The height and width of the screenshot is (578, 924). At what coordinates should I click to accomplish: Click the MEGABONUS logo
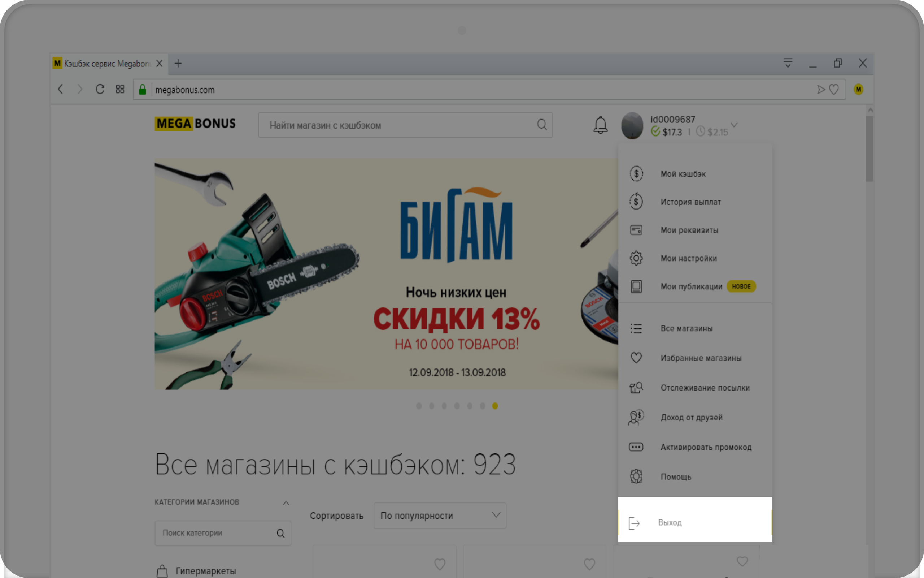click(195, 124)
